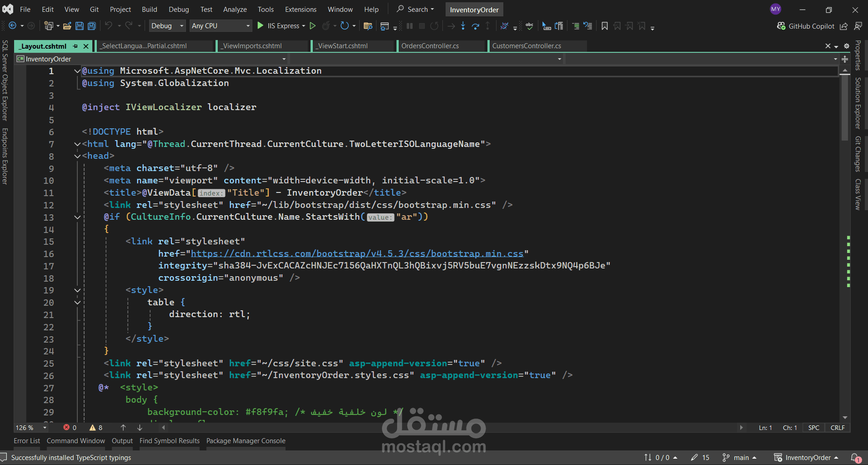Click the Save All icon

point(92,26)
